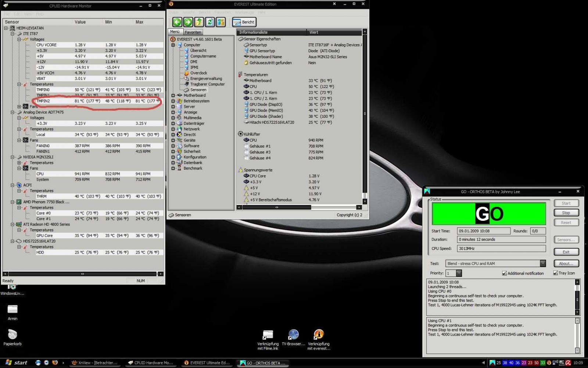Collapse the AMD Phenom 7750 Black node
The width and height of the screenshot is (588, 368).
pos(12,202)
